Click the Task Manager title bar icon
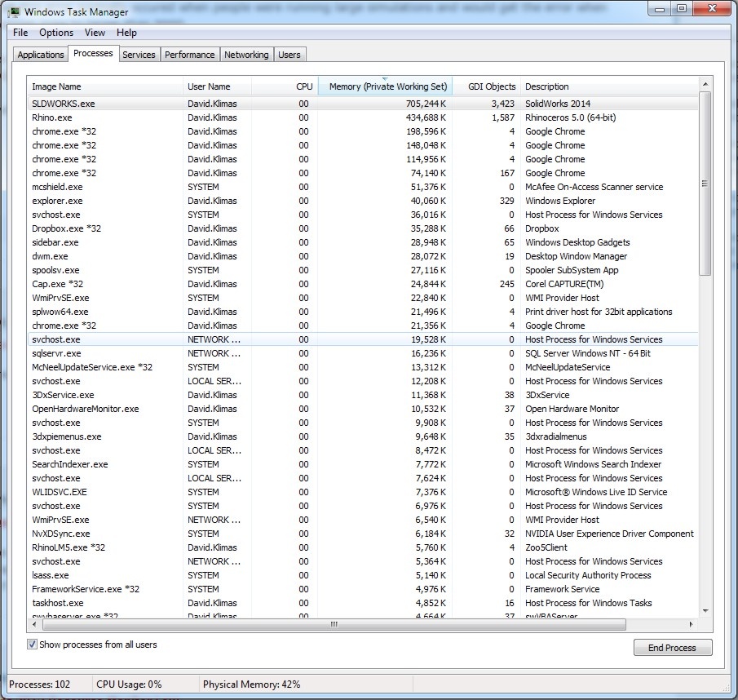 (14, 11)
